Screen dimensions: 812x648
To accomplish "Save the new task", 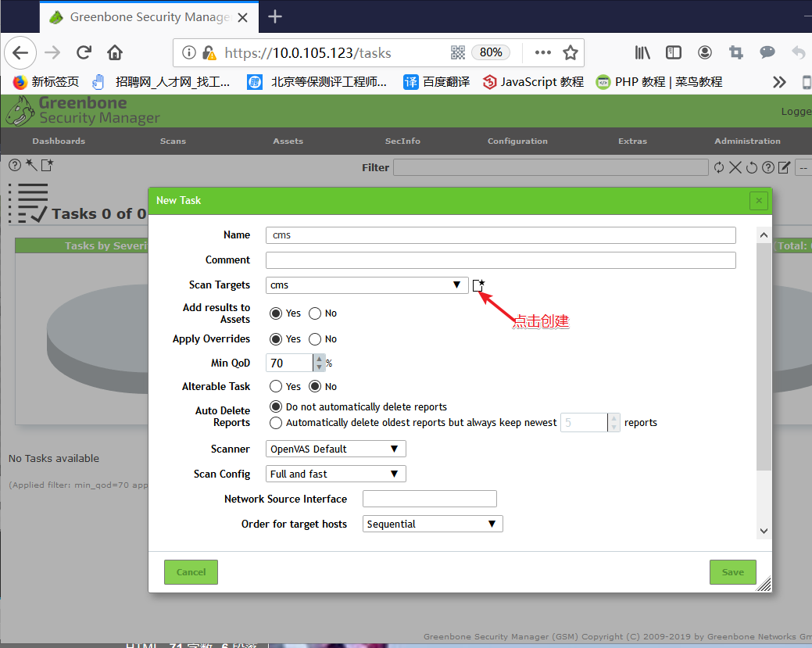I will [x=733, y=572].
